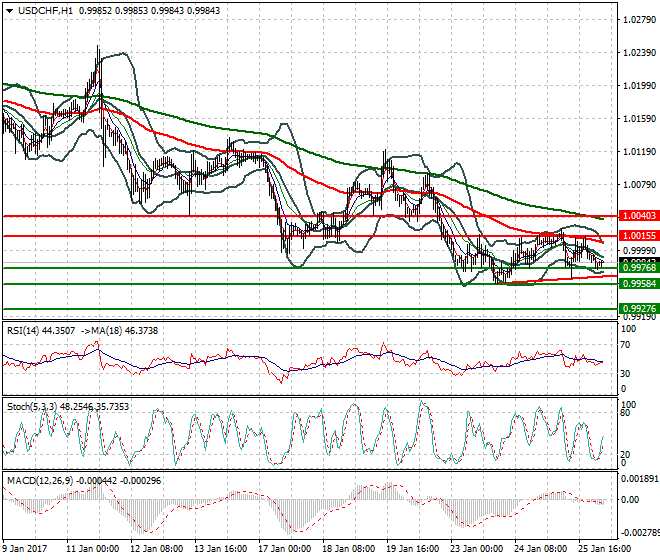Click the 23 Jan 00:00 time axis label

477,549
